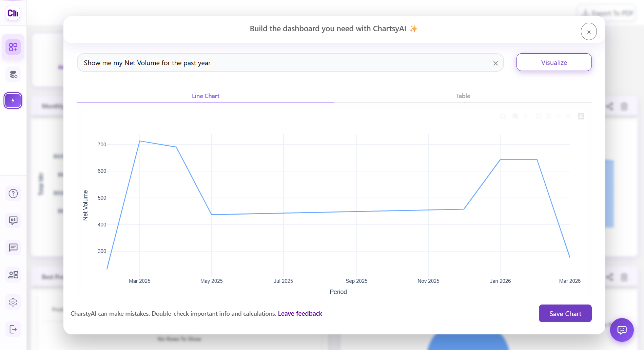This screenshot has height=350, width=644.
Task: Click the Mar 2026 axis label
Action: tap(570, 281)
